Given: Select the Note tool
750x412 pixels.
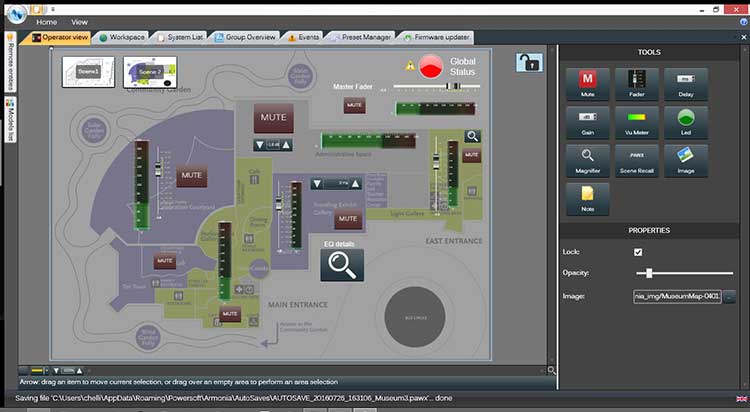Looking at the screenshot, I should [587, 199].
